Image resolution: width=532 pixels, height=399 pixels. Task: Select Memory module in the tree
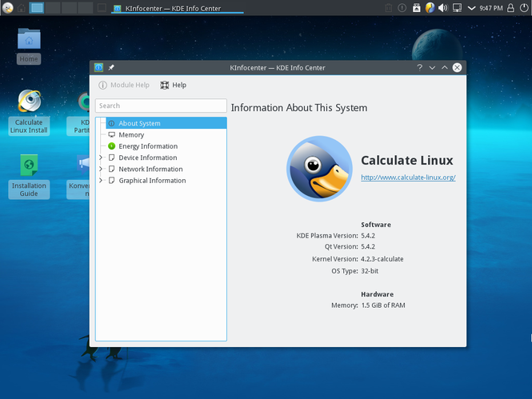point(131,135)
